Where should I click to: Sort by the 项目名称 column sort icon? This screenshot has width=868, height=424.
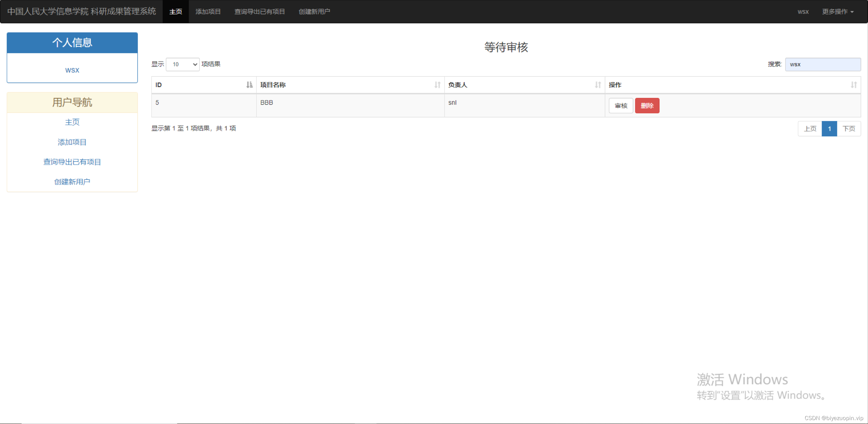click(437, 85)
